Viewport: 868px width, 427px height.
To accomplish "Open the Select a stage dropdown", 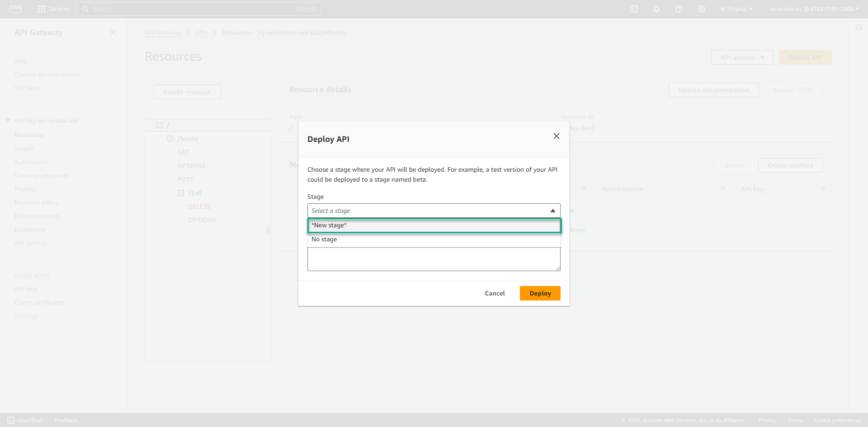I will [434, 211].
